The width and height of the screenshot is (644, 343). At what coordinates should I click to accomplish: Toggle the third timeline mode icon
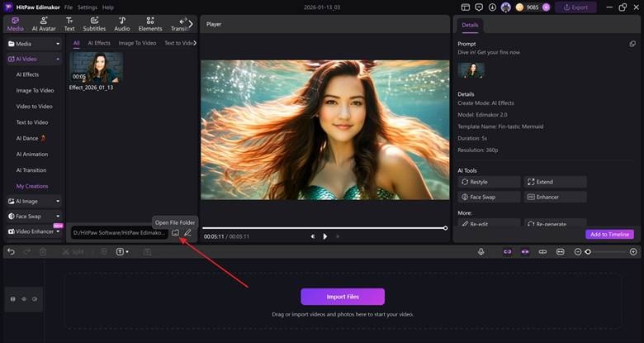542,252
